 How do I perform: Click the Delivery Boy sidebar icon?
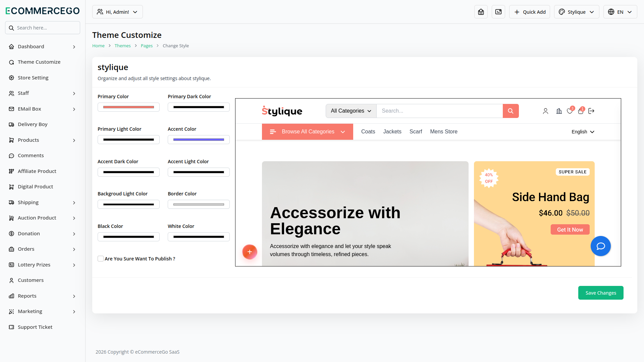(11, 124)
